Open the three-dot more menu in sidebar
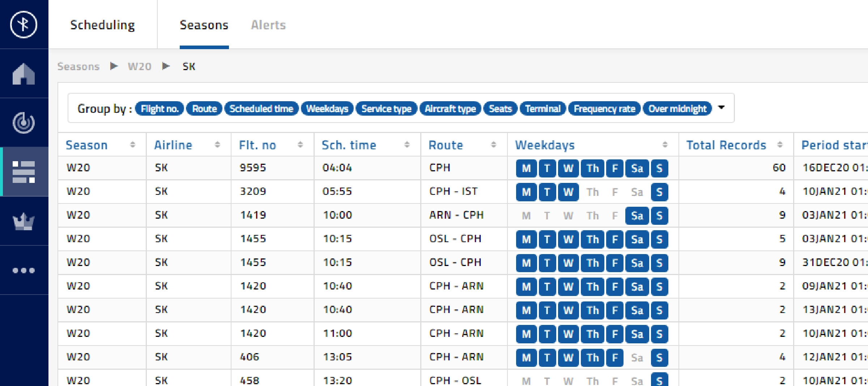The width and height of the screenshot is (868, 386). click(24, 270)
